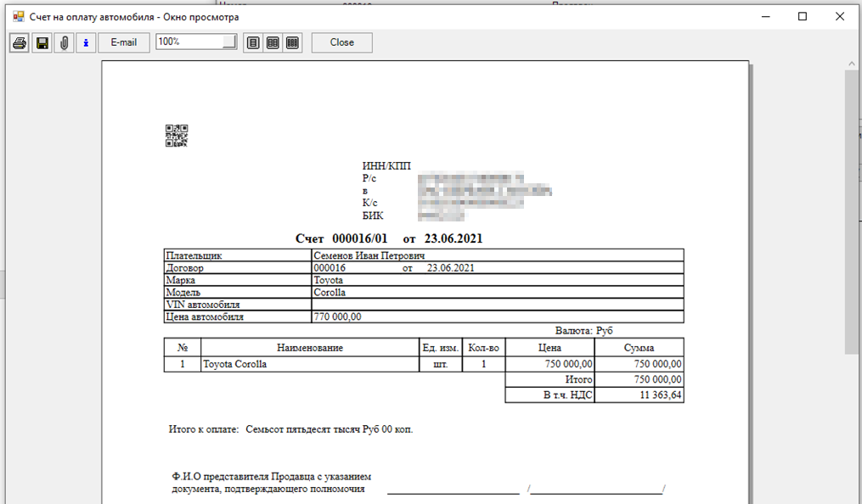Switch to multi-page view layout
This screenshot has width=862, height=504.
pyautogui.click(x=293, y=42)
